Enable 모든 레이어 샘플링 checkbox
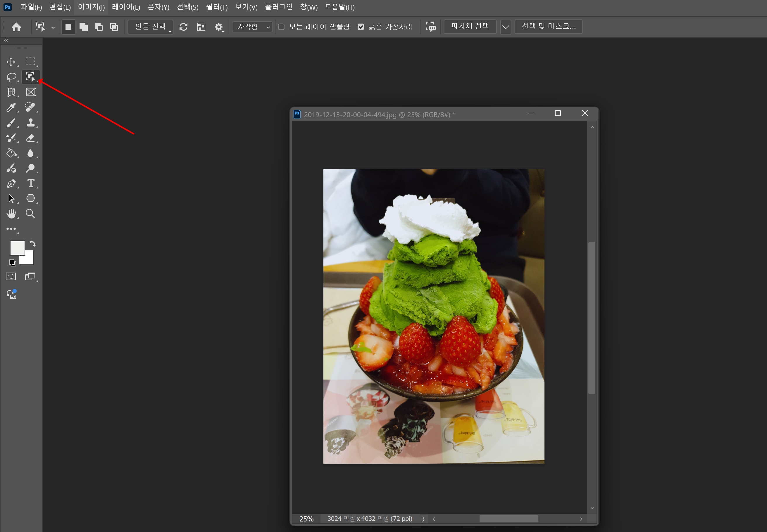Viewport: 767px width, 532px height. pyautogui.click(x=281, y=27)
